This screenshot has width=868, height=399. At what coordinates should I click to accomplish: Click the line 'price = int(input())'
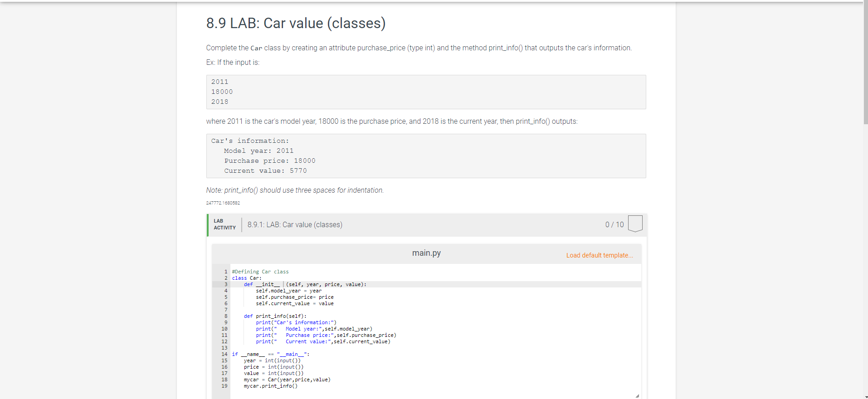pyautogui.click(x=273, y=367)
